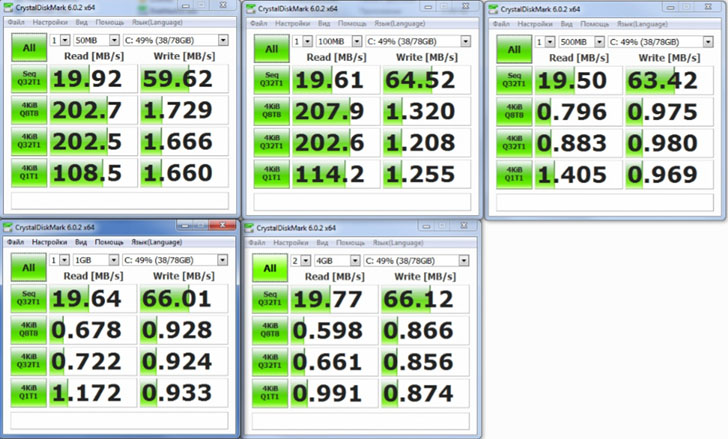This screenshot has height=439, width=728.
Task: Open the Язык(Language) menu in the 500MB window
Action: [x=642, y=24]
